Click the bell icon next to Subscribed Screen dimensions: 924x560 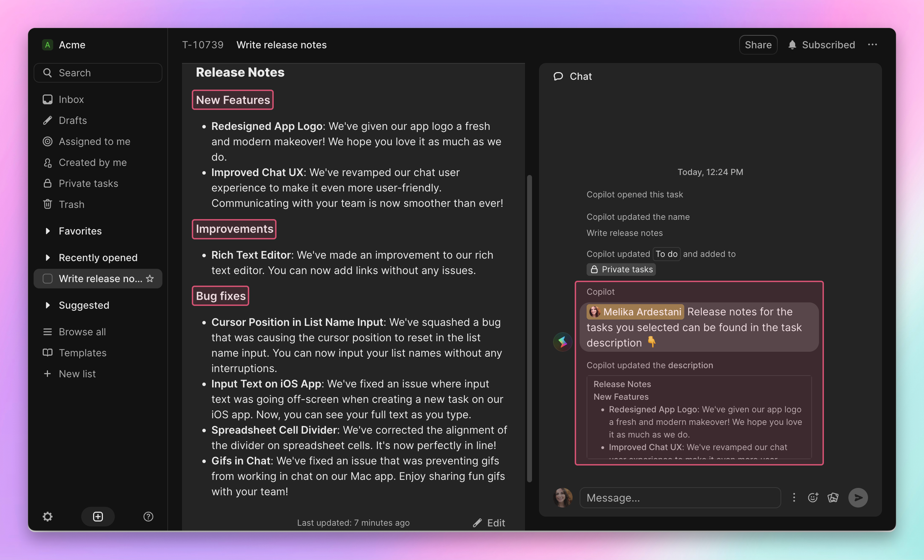click(x=792, y=45)
